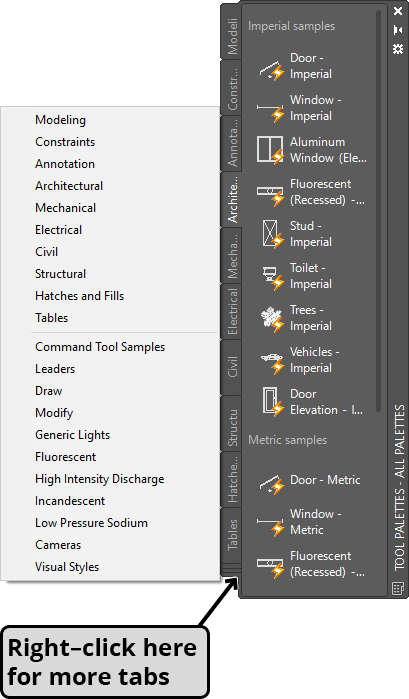Open Command Tool Samples from the menu
The height and width of the screenshot is (699, 409).
click(100, 347)
